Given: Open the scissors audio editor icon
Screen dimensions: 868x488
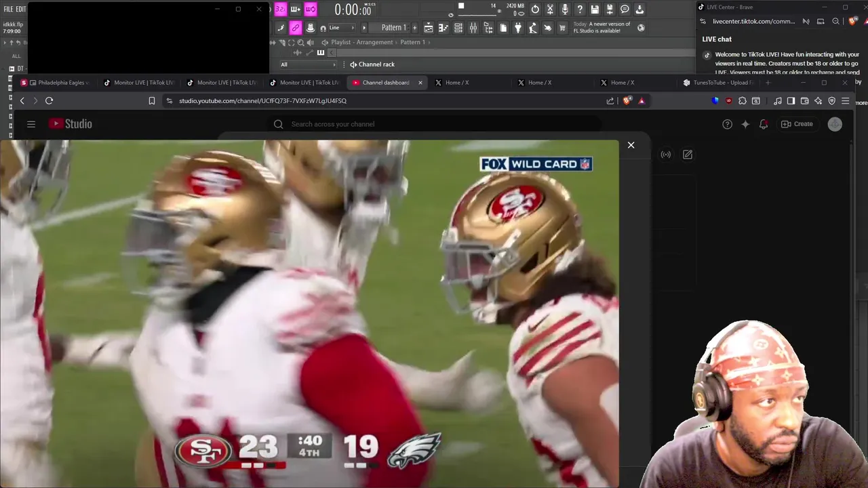Looking at the screenshot, I should click(550, 9).
